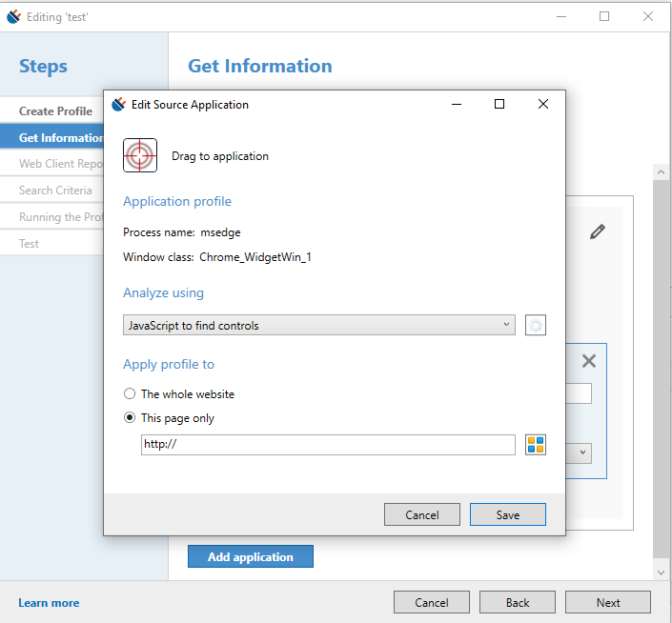Image resolution: width=672 pixels, height=623 pixels.
Task: Click the http:// URL input field
Action: pyautogui.click(x=328, y=445)
